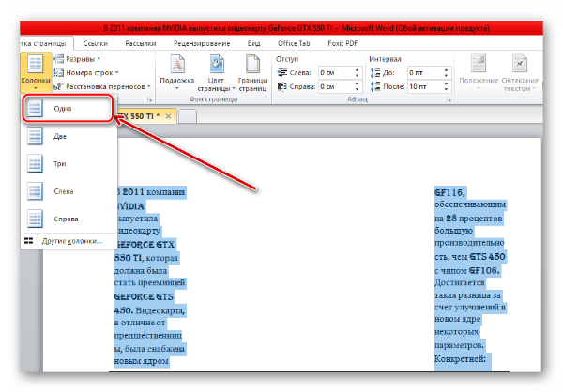The image size is (563, 392).
Task: Click the Границы страниц icon
Action: (251, 72)
